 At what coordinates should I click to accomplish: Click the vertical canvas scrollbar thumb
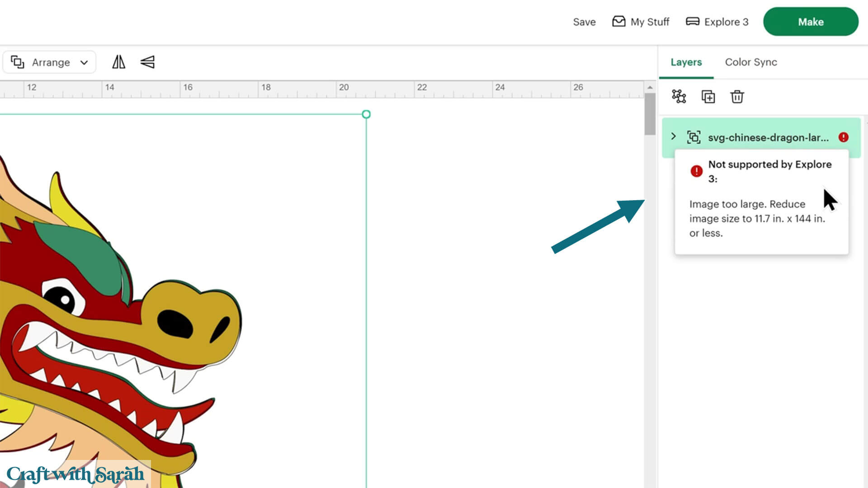[x=650, y=114]
